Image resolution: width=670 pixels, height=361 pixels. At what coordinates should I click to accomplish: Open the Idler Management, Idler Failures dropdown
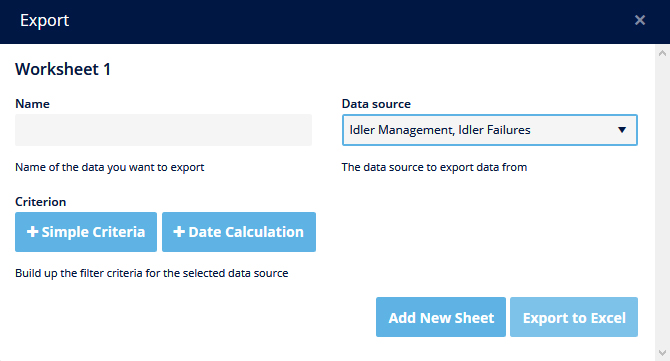coord(490,130)
